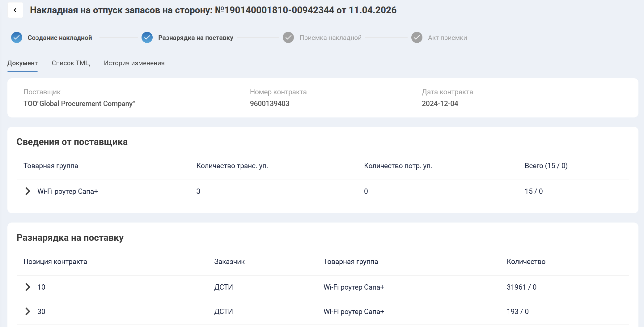This screenshot has width=644, height=327.
Task: Click the 'Товарная группа' column header in supplier info
Action: [51, 166]
